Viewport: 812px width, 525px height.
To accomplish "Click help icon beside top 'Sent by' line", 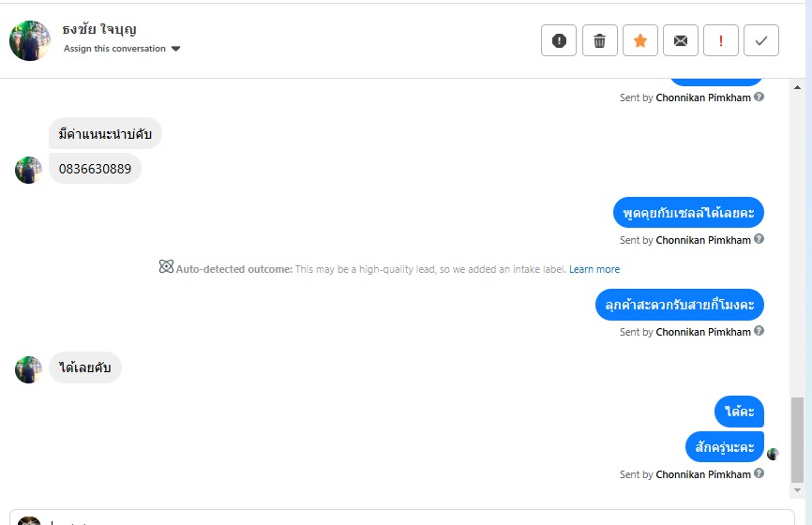I will click(759, 97).
